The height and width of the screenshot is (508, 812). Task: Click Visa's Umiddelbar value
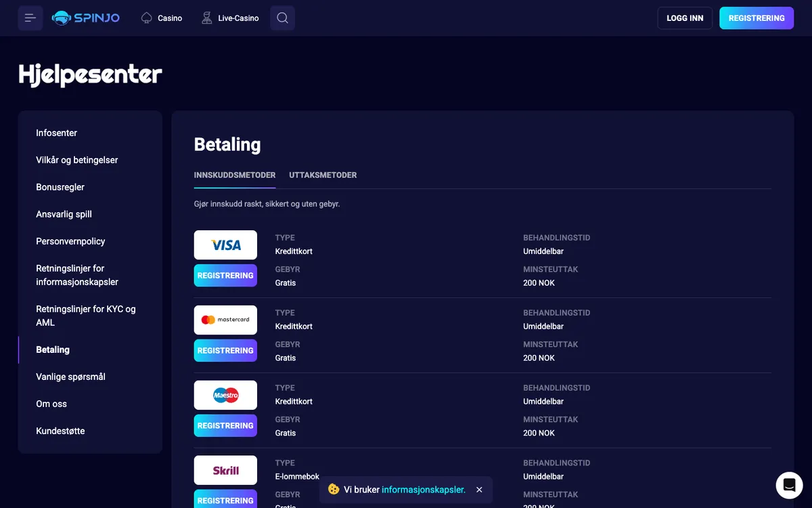pyautogui.click(x=543, y=251)
